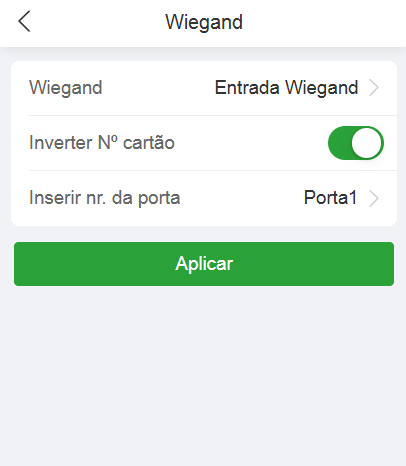The image size is (406, 466).
Task: Click the Wiegand page title in the header
Action: point(204,22)
